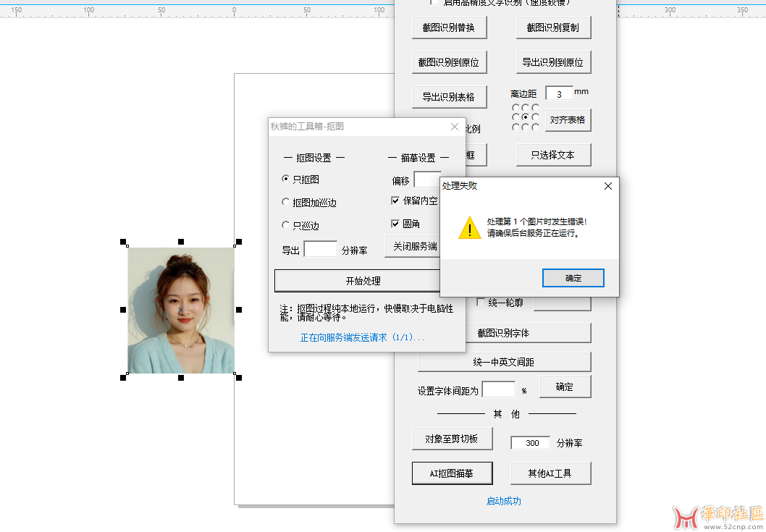Click the 截图识别替换 button
Viewport: 766px width, 532px height.
coord(454,28)
